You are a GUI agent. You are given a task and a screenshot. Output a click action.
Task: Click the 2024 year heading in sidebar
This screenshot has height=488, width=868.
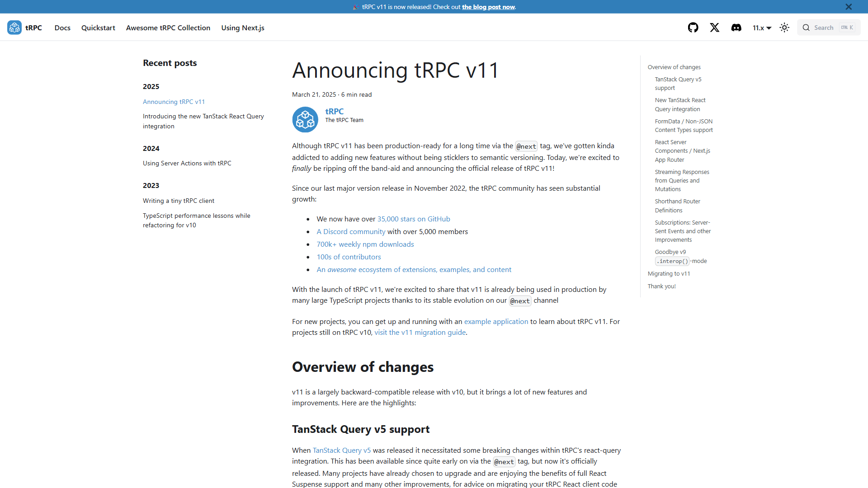point(151,148)
